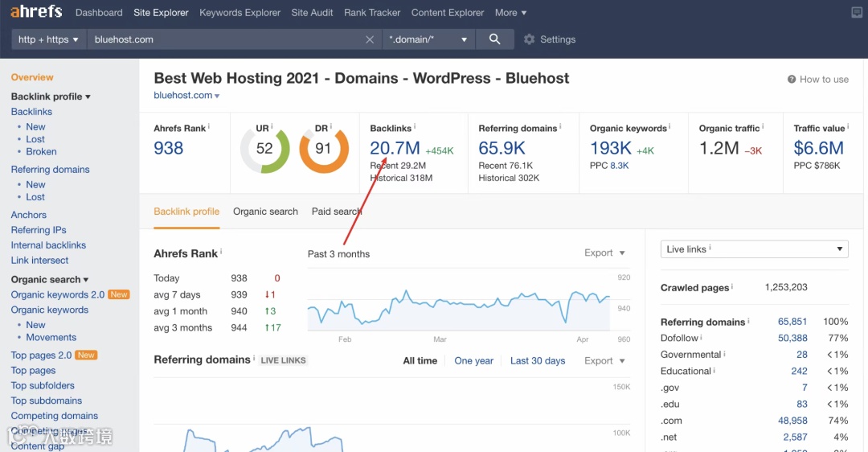Image resolution: width=868 pixels, height=452 pixels.
Task: Click the 2,587 .net domains count
Action: point(796,437)
